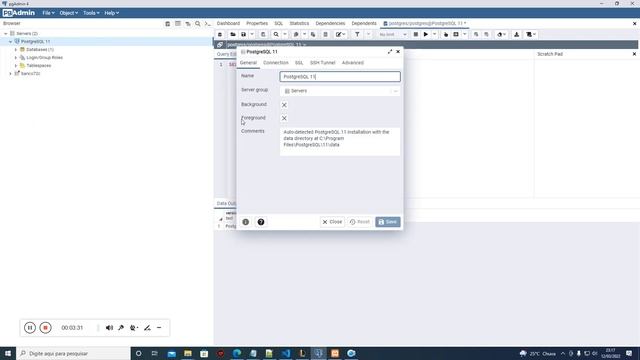Close the Scratch Pad panel
This screenshot has height=360, width=640.
pos(634,54)
